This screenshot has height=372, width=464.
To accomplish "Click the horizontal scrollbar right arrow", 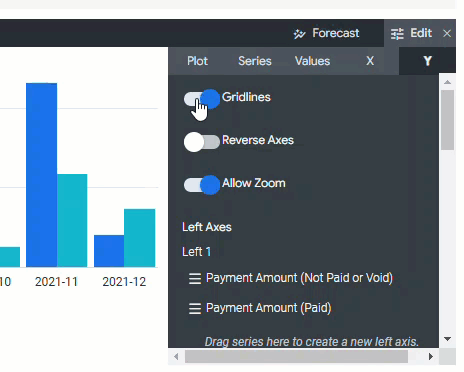I will pos(431,357).
